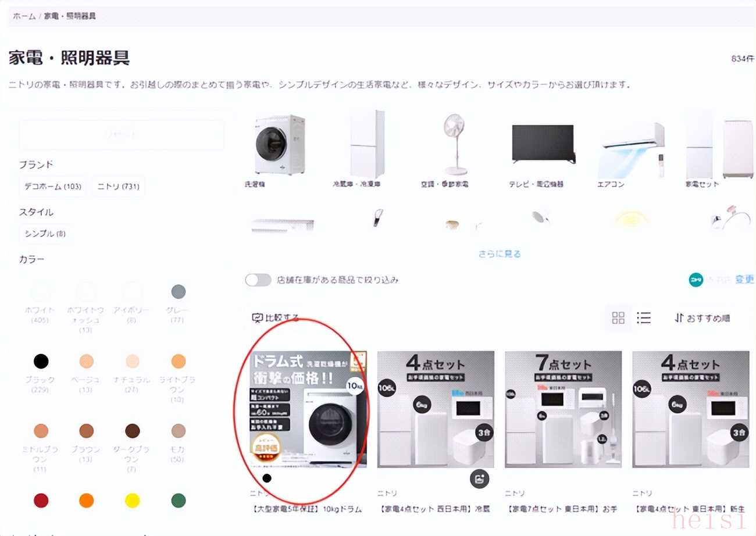This screenshot has height=536, width=756.
Task: Filter by brand デコホーム (103)
Action: [52, 187]
